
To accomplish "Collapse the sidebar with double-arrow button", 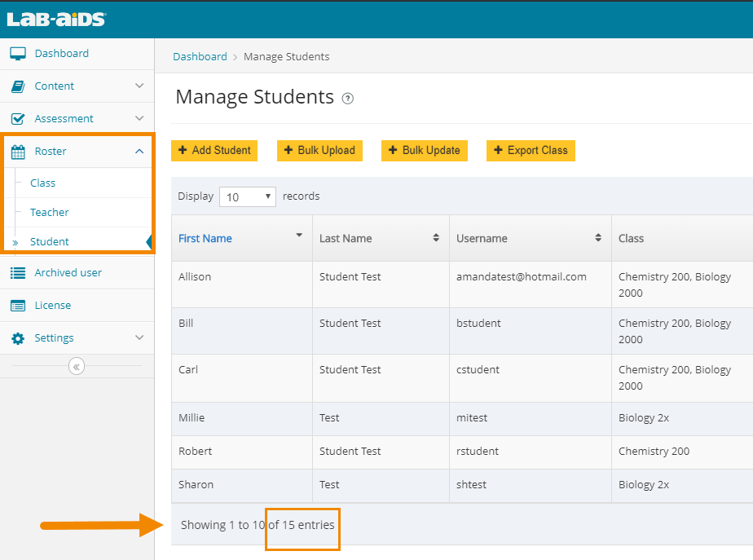I will [x=77, y=367].
